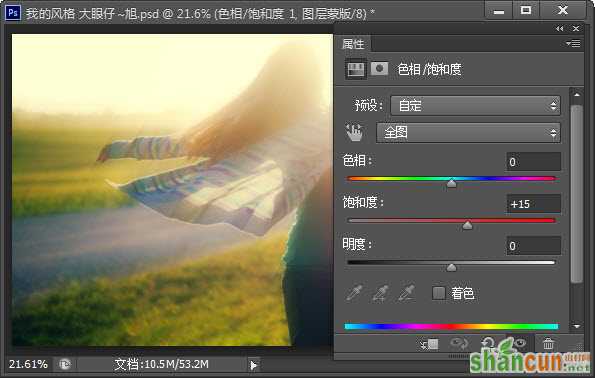Toggle layer visibility eye in panel footer
595x378 pixels.
tap(520, 343)
